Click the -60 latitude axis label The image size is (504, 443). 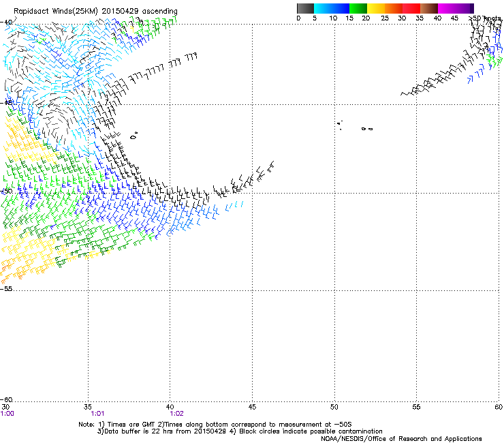[x=6, y=399]
